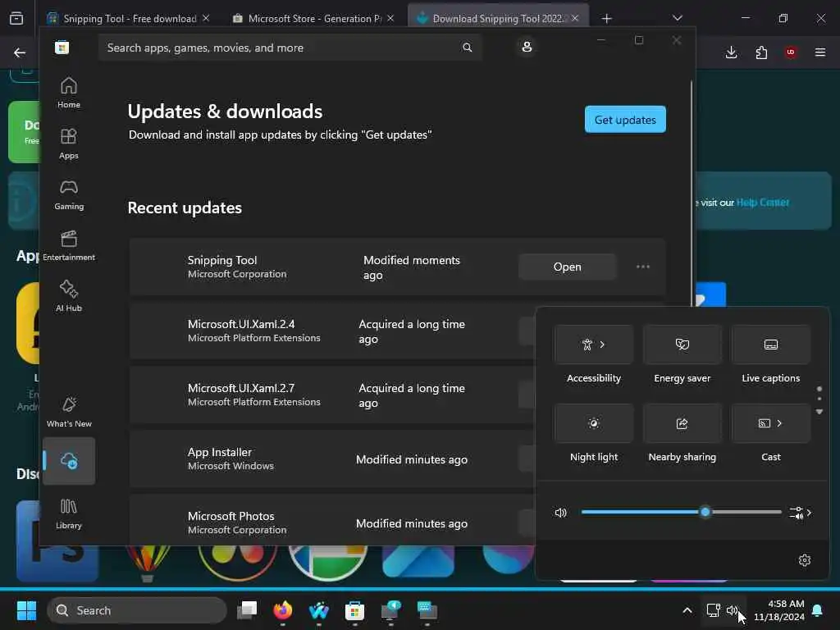This screenshot has height=630, width=840.
Task: Click the speaker icon beside volume slider
Action: coord(560,513)
